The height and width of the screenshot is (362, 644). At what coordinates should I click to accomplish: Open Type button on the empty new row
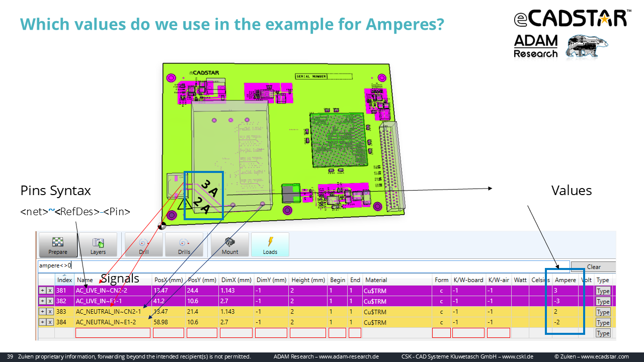click(603, 333)
